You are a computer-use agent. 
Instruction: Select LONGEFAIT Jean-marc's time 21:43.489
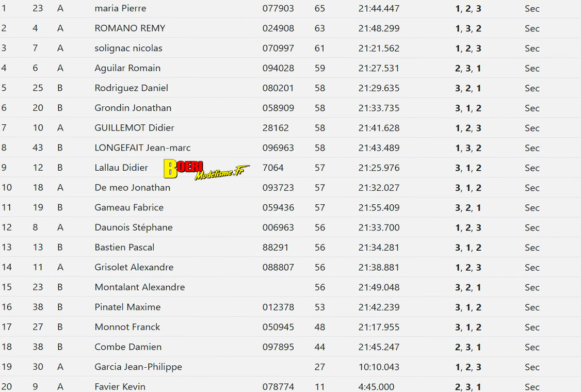(379, 148)
